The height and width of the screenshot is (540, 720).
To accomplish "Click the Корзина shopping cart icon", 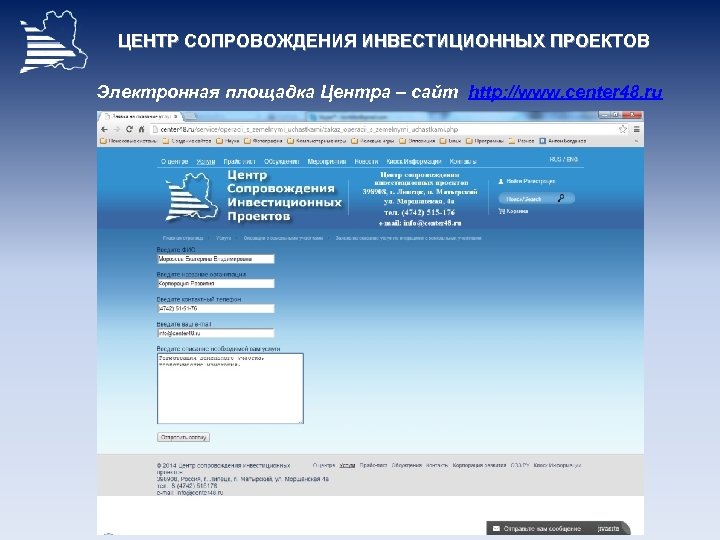I will coord(501,211).
